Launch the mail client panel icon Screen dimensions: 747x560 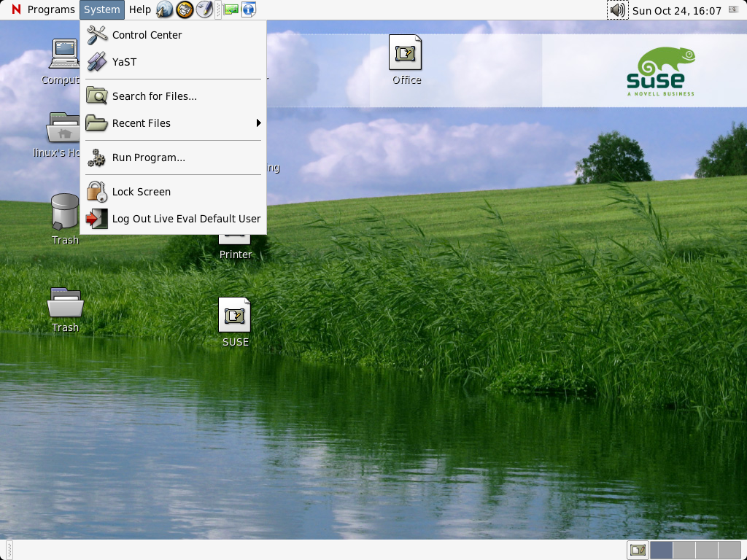click(x=185, y=9)
